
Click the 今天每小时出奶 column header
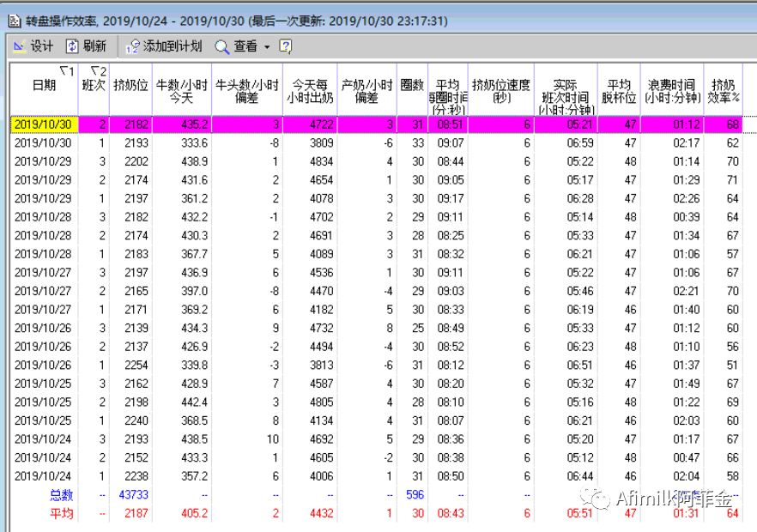[x=310, y=91]
